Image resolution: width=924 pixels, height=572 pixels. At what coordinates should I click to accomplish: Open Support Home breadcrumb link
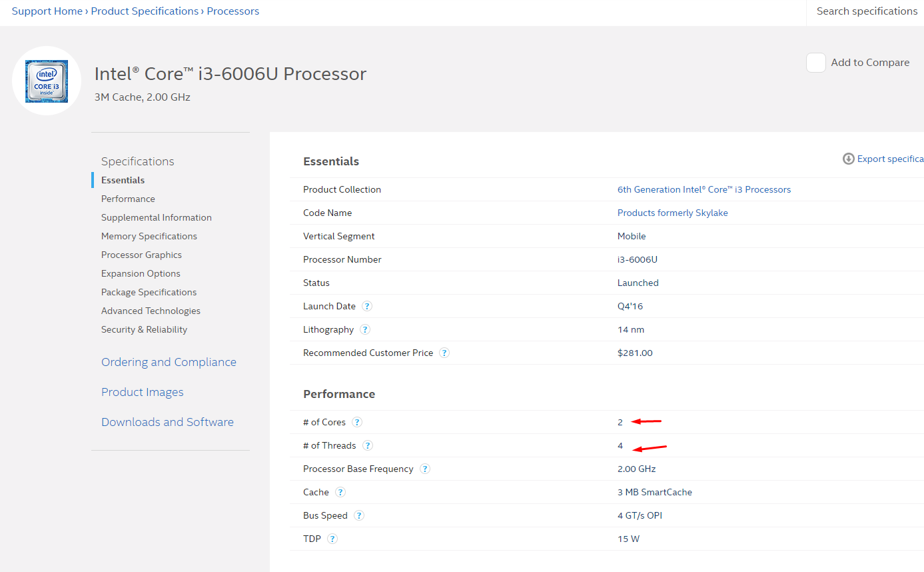pyautogui.click(x=47, y=11)
